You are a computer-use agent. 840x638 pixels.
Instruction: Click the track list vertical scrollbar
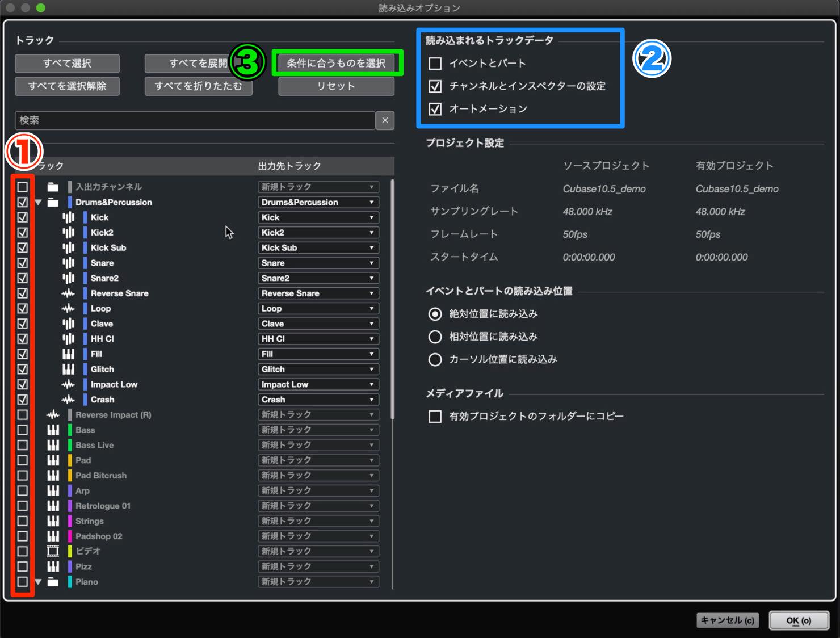(392, 300)
